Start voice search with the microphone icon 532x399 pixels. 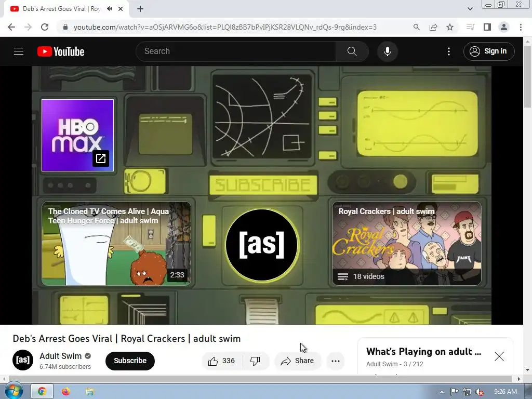[387, 51]
